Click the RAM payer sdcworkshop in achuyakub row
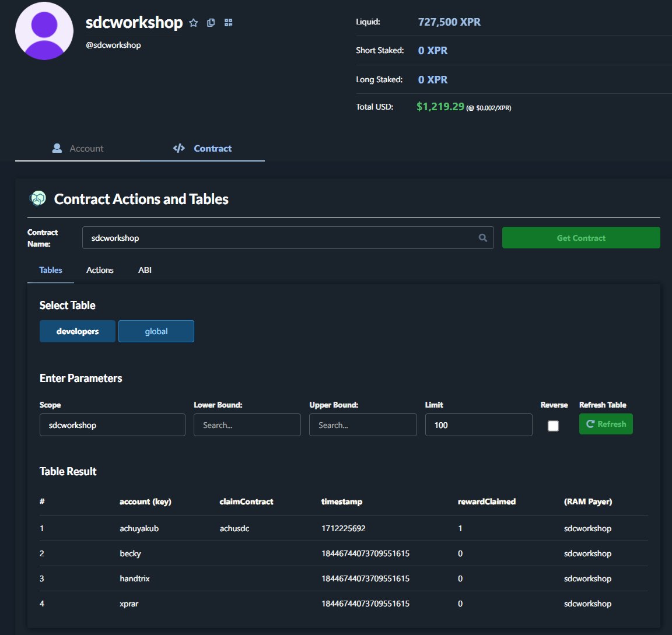 587,529
